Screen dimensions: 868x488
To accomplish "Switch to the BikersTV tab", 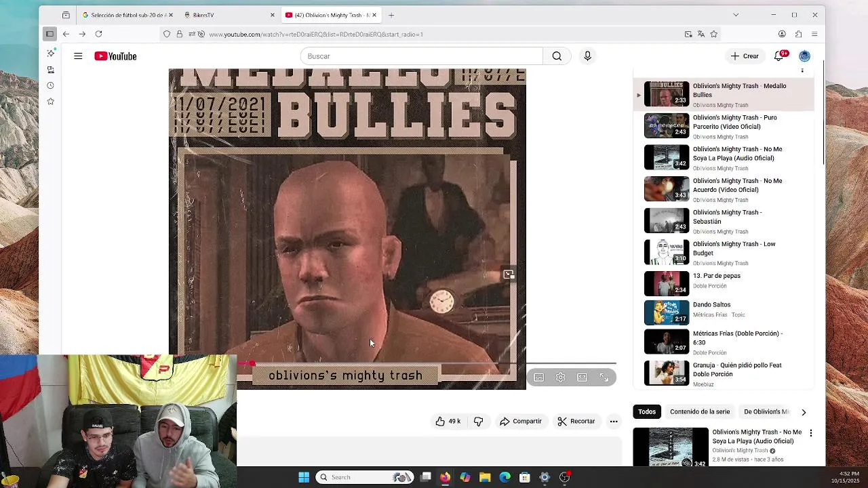I will [x=228, y=15].
